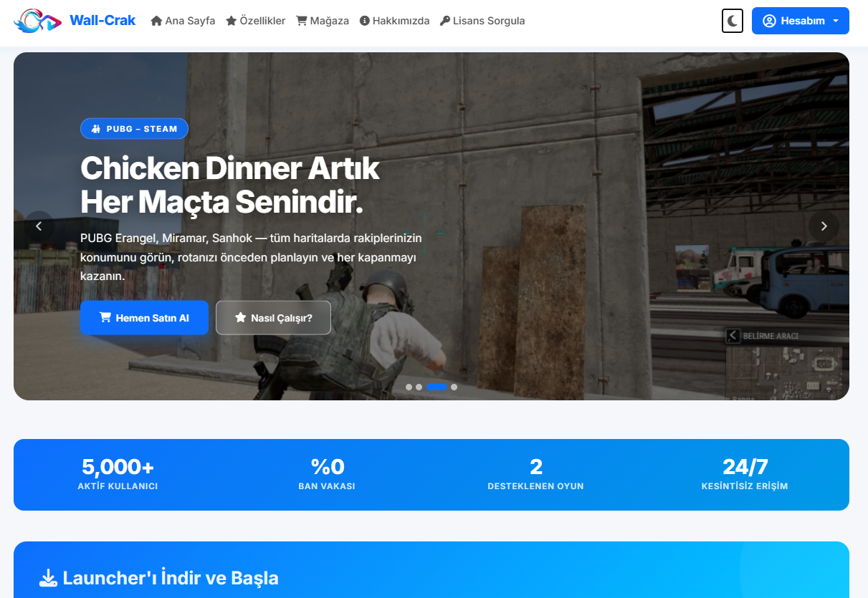Select the active third carousel indicator
Viewport: 868px width, 598px height.
[x=437, y=387]
